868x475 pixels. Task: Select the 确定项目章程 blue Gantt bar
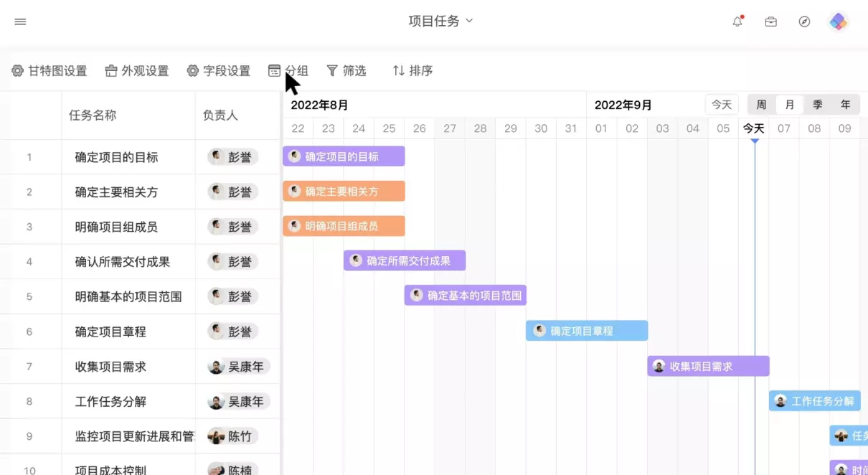(x=587, y=331)
